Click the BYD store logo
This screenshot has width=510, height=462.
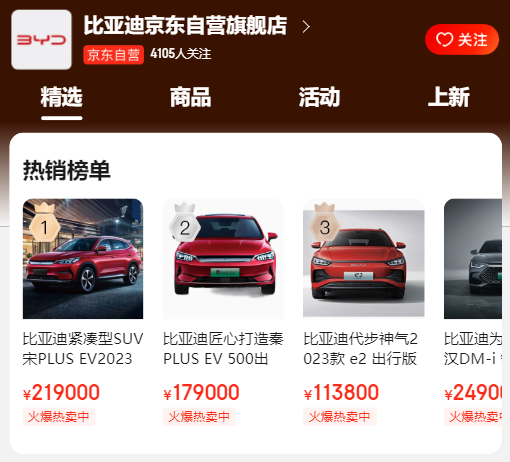click(x=41, y=40)
